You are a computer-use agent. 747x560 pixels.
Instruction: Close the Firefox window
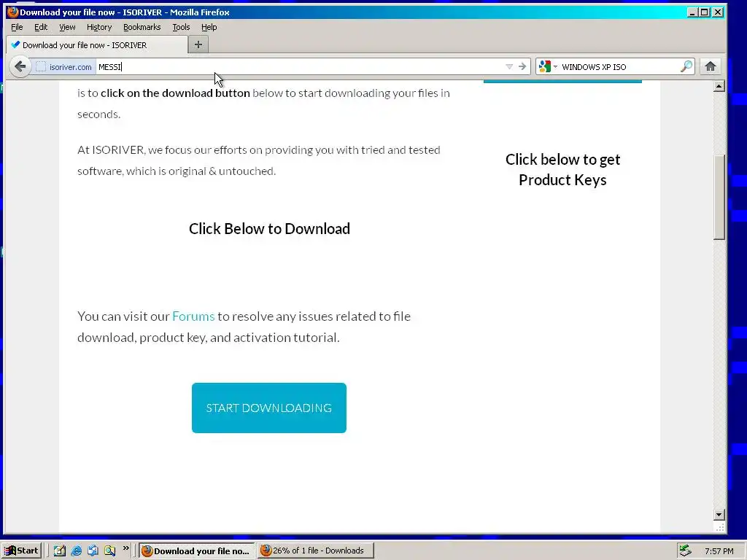coord(718,12)
